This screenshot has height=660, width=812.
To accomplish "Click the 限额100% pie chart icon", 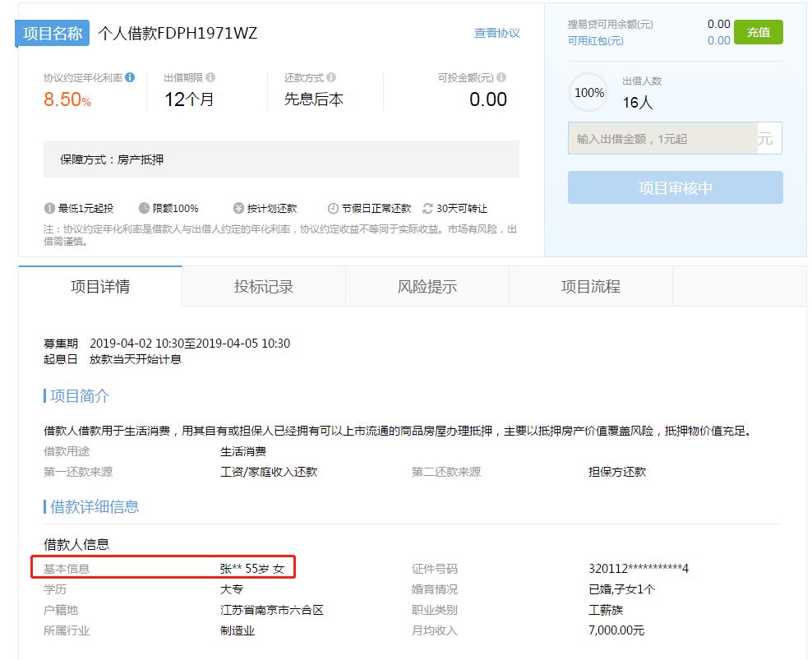I will pyautogui.click(x=144, y=209).
